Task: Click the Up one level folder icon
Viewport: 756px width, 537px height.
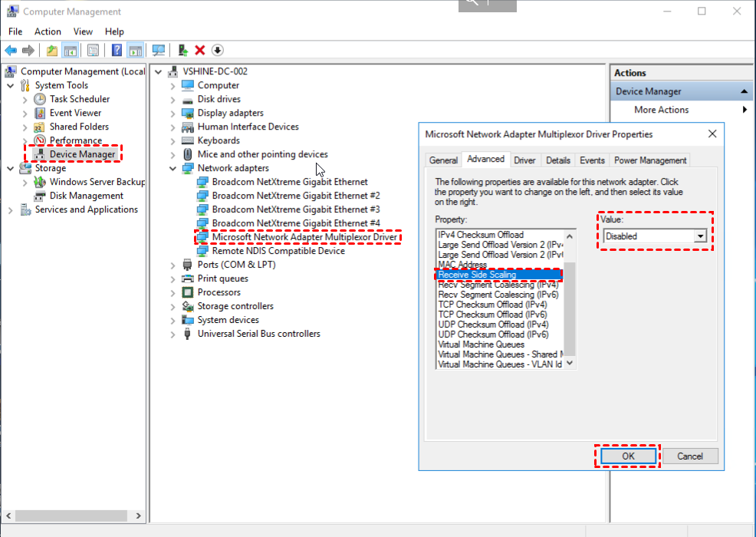Action: coord(51,51)
